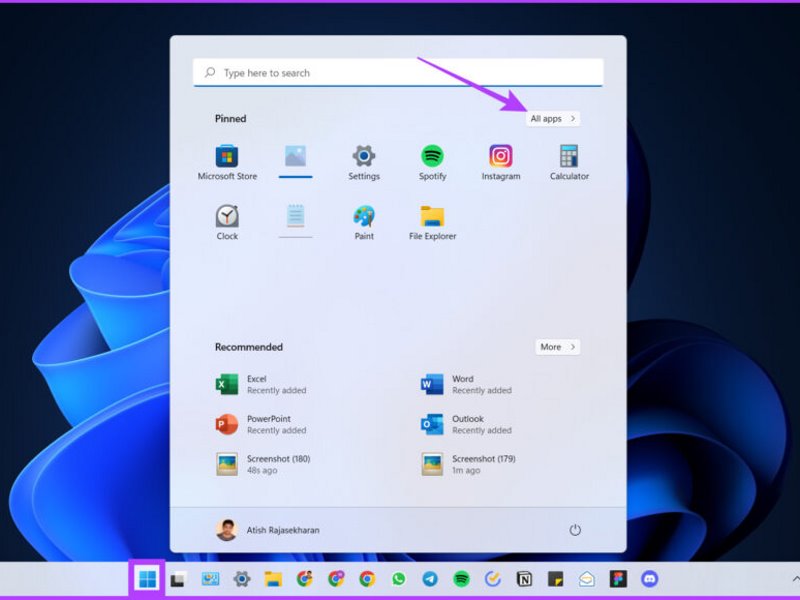The height and width of the screenshot is (600, 800).
Task: Launch Paint from pinned apps
Action: (x=364, y=222)
